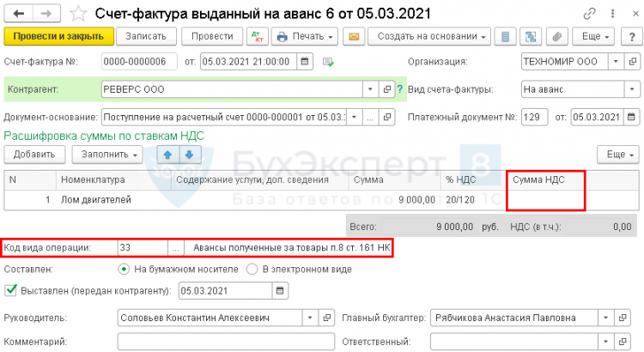The height and width of the screenshot is (352, 644).
Task: Show Дт/Кт postings of the document
Action: tap(258, 37)
